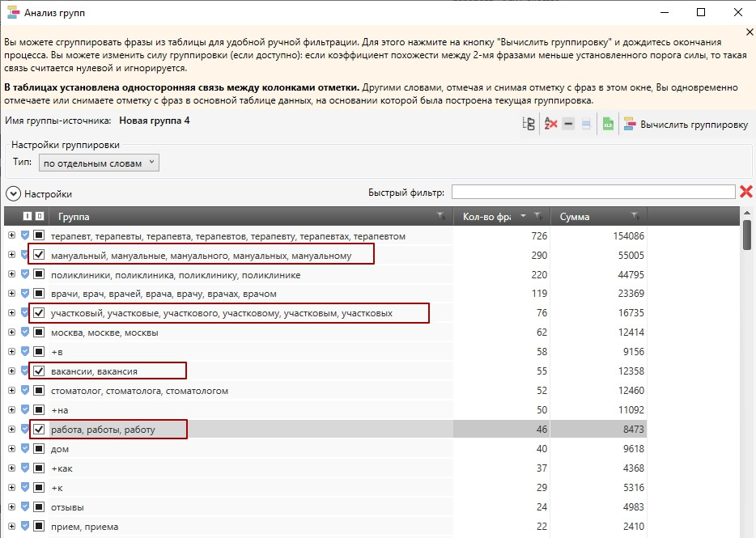Expand the москва, москве, москвы group
This screenshot has width=756, height=538.
click(x=11, y=333)
